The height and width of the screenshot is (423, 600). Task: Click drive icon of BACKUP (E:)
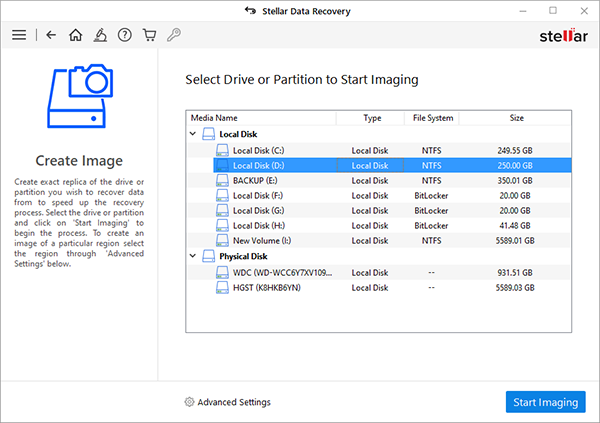pos(222,180)
